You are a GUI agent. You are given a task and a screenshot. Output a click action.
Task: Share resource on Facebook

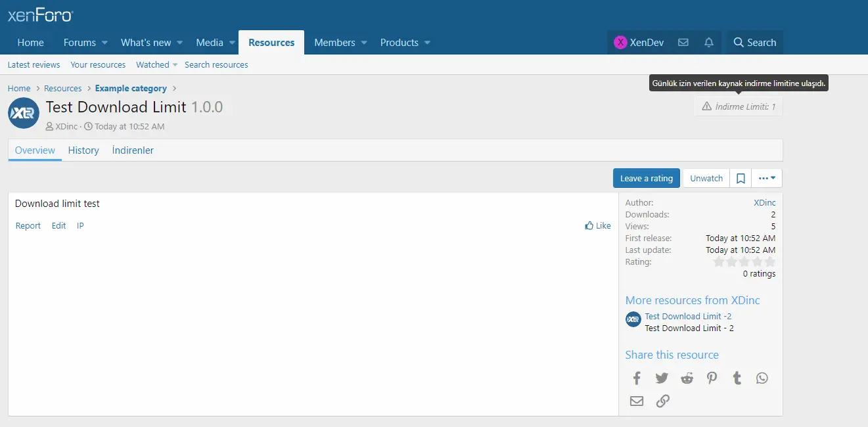[637, 378]
